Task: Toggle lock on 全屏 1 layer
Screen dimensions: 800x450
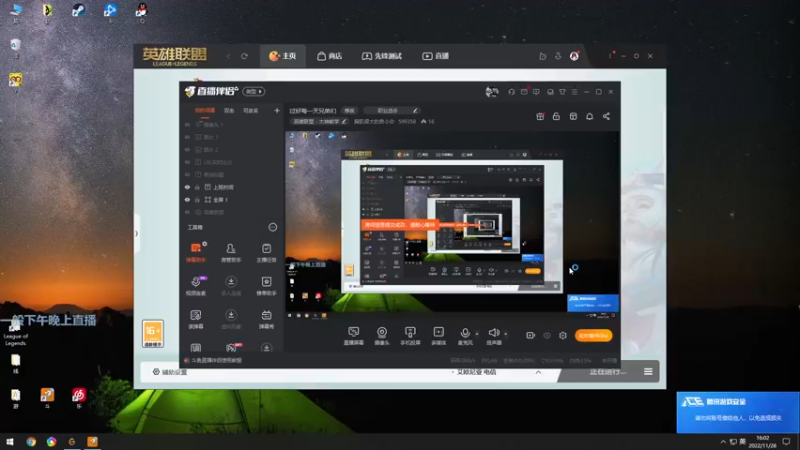Action: coord(197,199)
